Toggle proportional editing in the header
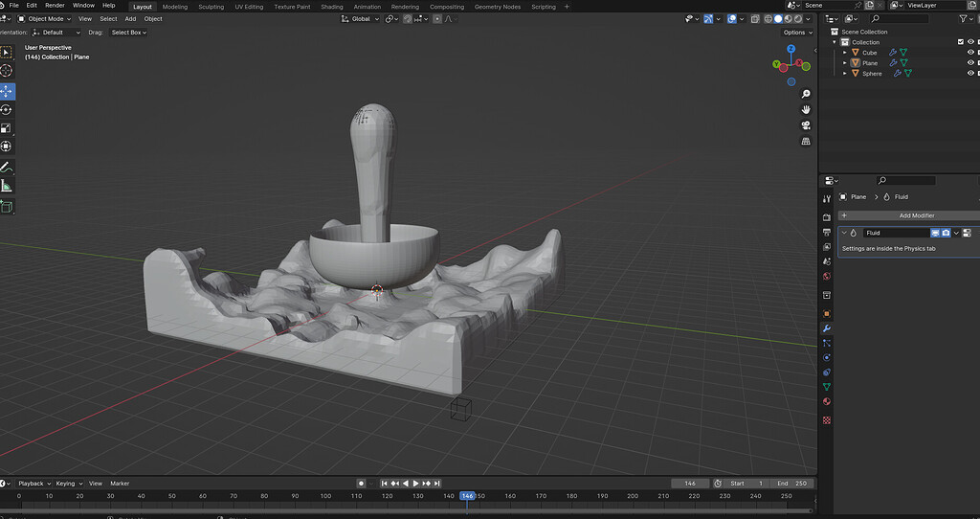The image size is (980, 519). click(x=437, y=19)
